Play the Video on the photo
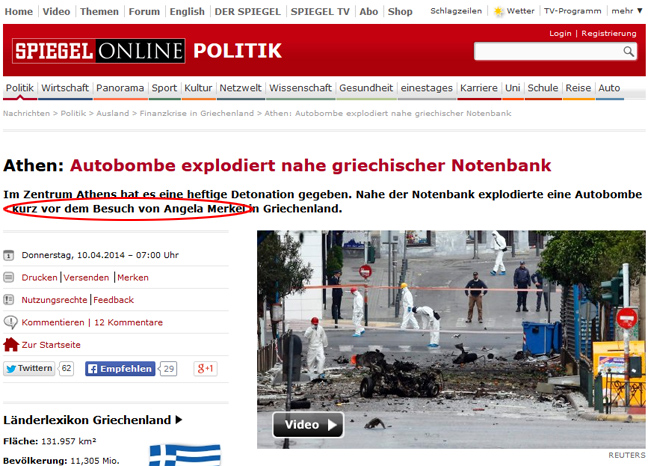 tap(308, 425)
